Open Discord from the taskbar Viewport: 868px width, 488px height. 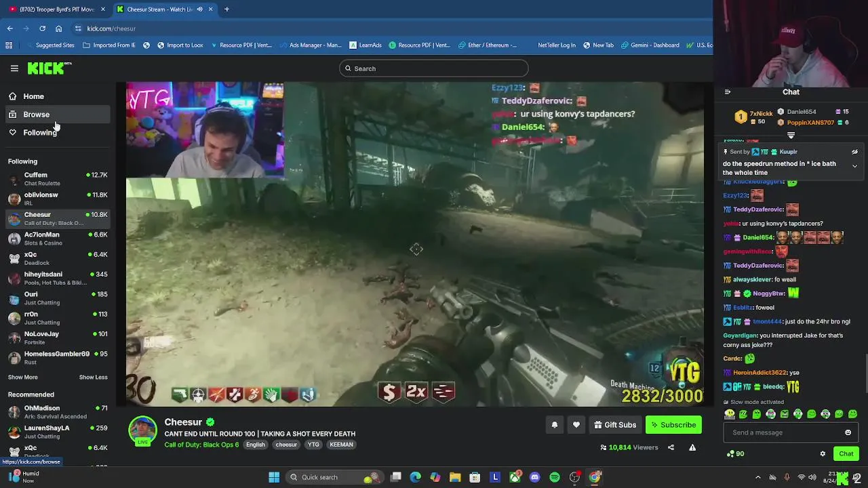(x=535, y=477)
